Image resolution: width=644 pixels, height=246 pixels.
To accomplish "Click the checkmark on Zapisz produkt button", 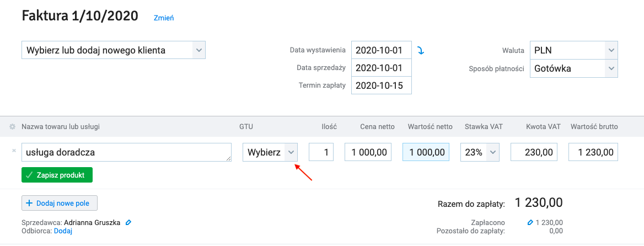I will point(29,175).
